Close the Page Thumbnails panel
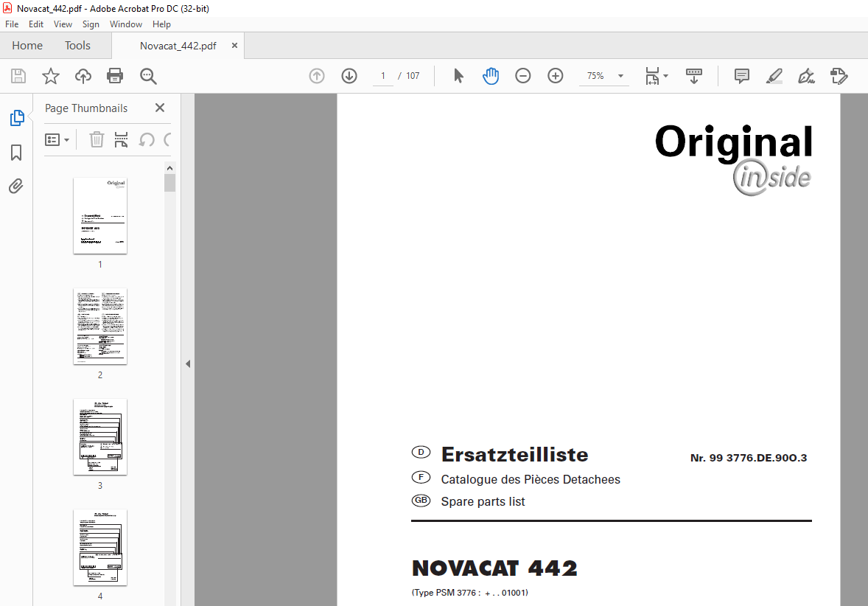Viewport: 868px width, 606px height. (x=160, y=108)
